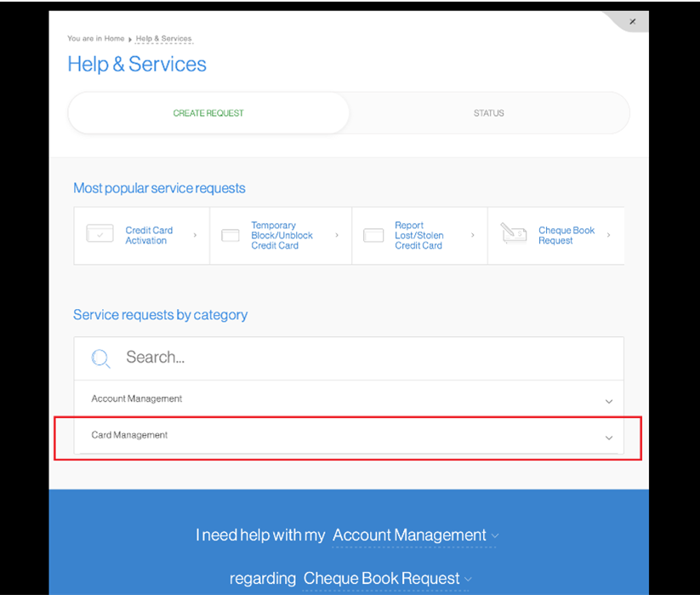
Task: Click arrow beside Temporary Block/Unblock Credit Card
Action: 337,236
